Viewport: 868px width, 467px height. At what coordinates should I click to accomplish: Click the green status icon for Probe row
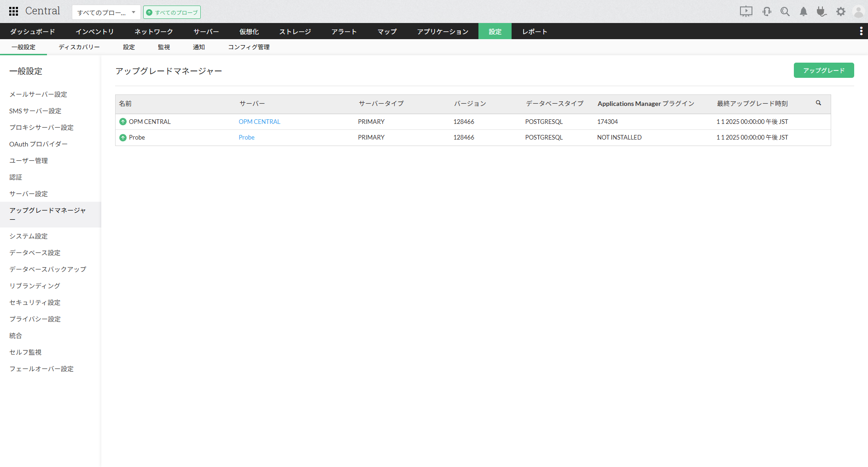pyautogui.click(x=123, y=137)
